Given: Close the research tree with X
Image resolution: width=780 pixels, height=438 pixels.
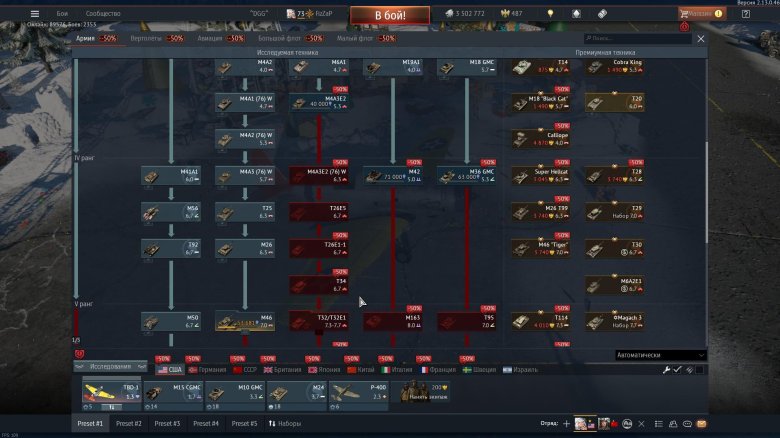Looking at the screenshot, I should (x=700, y=38).
